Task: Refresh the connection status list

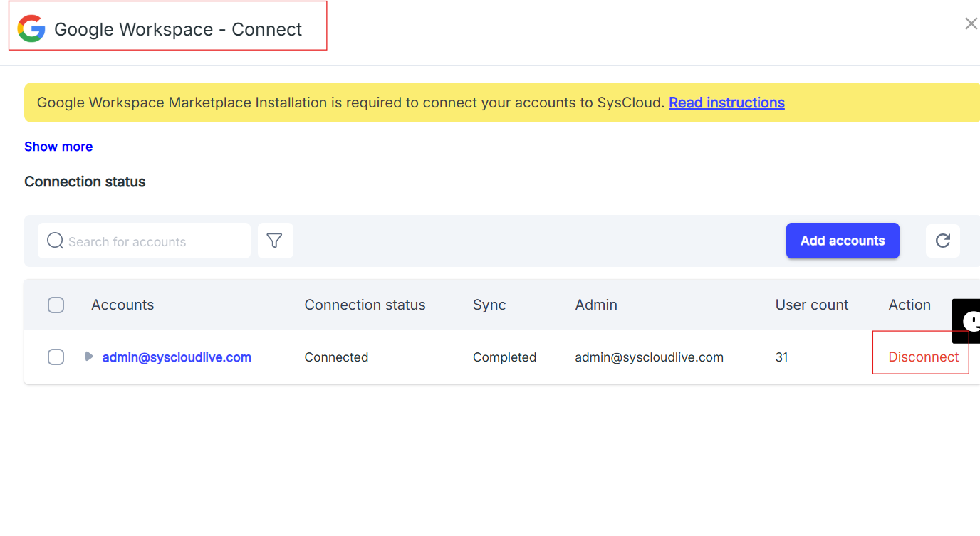Action: pyautogui.click(x=943, y=241)
